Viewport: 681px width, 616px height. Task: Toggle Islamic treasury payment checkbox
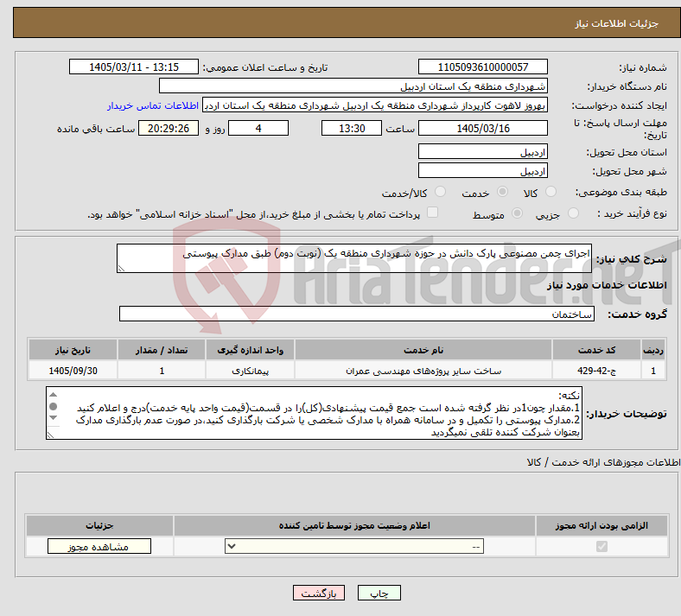tap(433, 213)
